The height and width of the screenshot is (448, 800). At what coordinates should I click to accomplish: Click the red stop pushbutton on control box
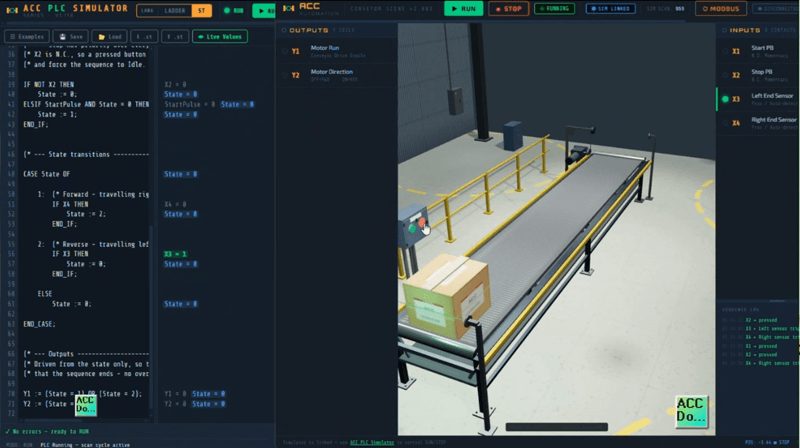[x=421, y=222]
